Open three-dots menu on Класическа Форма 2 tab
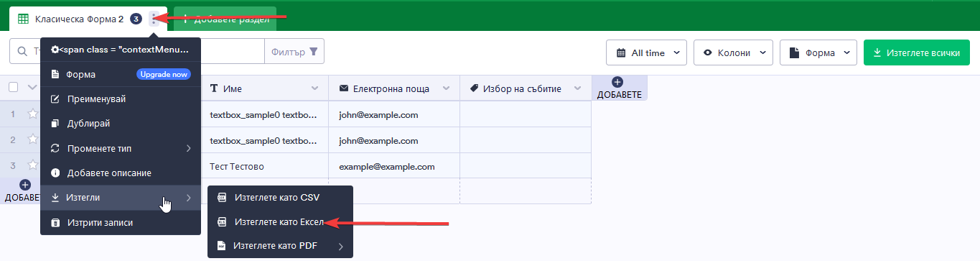The height and width of the screenshot is (261, 980). (154, 19)
